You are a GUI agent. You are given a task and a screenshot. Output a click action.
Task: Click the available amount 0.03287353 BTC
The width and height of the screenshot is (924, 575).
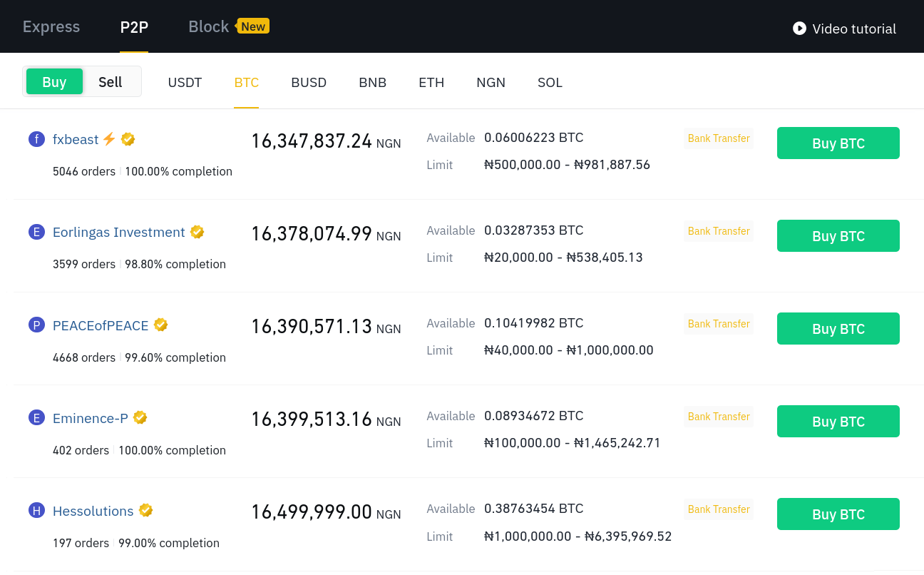coord(534,230)
